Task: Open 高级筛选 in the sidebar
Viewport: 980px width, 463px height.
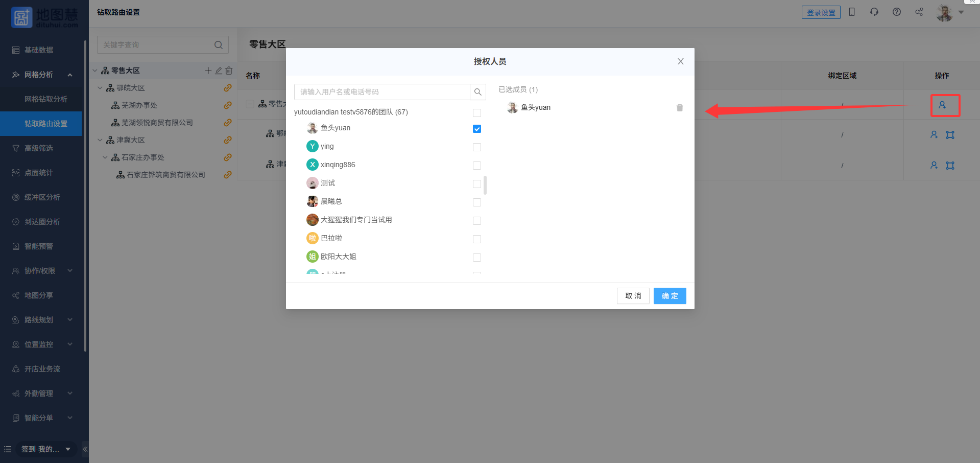Action: (x=39, y=148)
